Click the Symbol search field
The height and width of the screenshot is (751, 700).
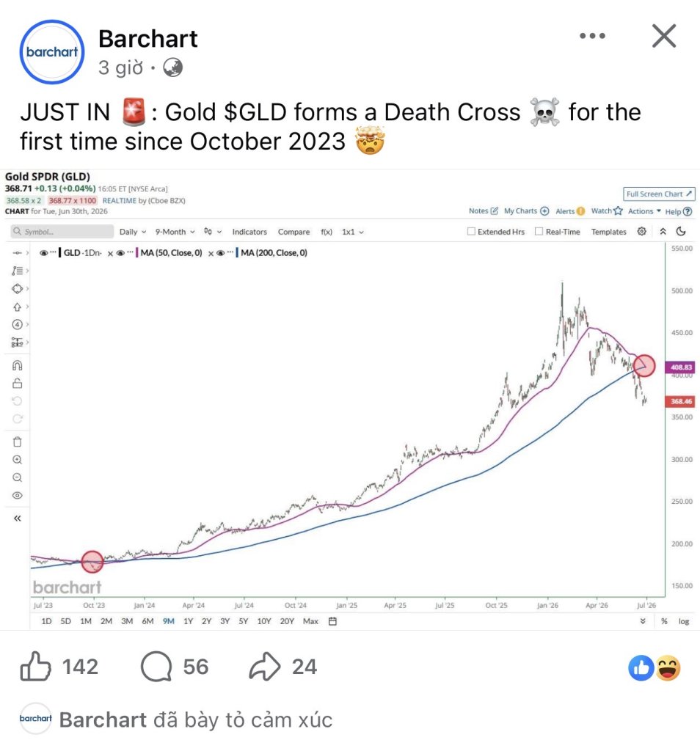[62, 231]
